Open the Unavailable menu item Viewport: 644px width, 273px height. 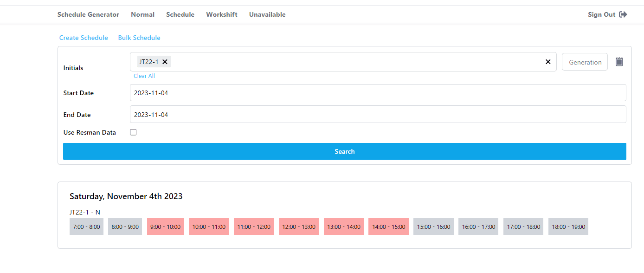pos(267,14)
